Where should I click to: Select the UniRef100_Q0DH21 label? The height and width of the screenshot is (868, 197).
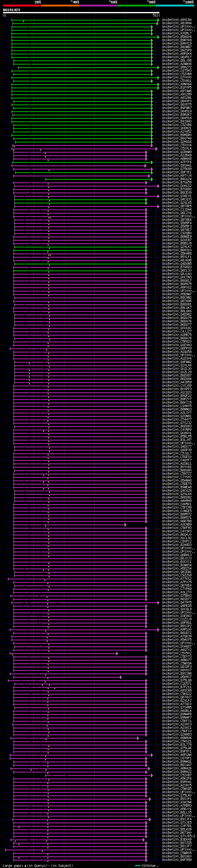177,128
